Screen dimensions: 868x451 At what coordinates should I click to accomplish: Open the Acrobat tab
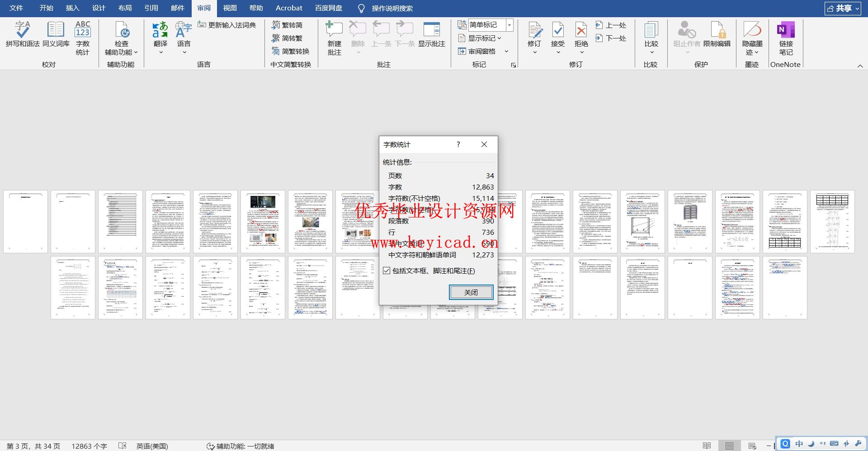tap(289, 8)
